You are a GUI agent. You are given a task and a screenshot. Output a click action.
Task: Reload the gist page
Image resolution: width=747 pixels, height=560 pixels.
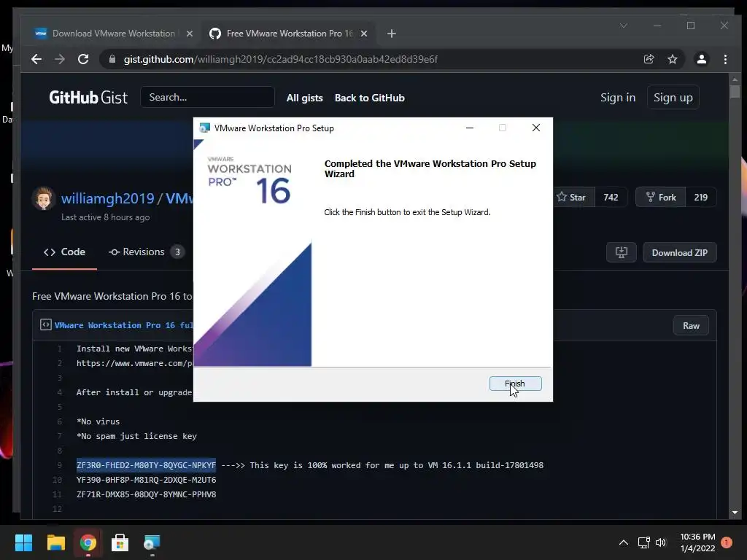pyautogui.click(x=83, y=59)
